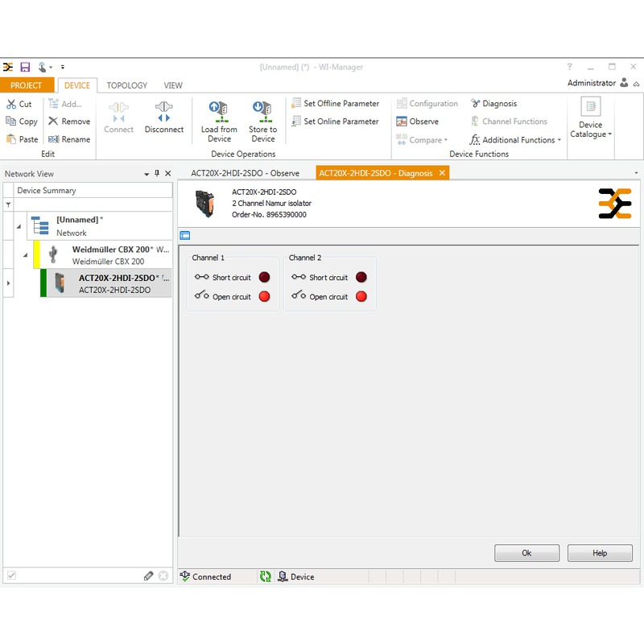
Task: Click the Device Summary column header
Action: click(93, 191)
